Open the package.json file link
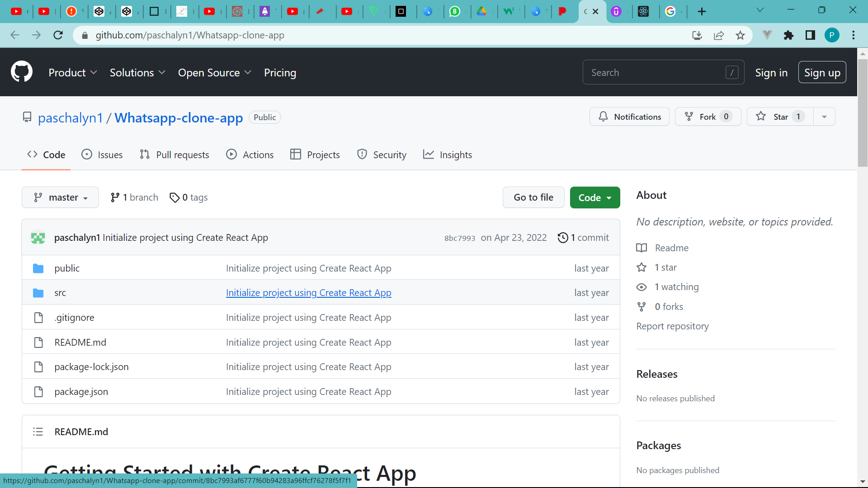Viewport: 868px width, 488px height. coord(81,392)
